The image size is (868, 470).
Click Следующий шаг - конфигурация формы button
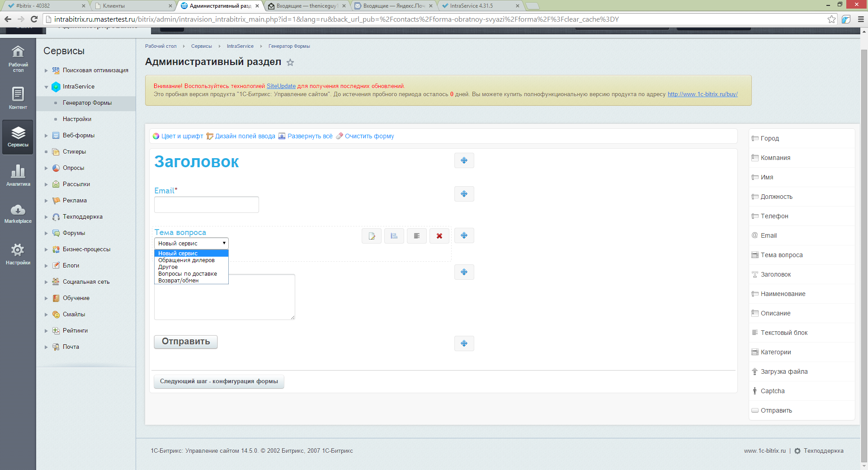click(x=219, y=381)
